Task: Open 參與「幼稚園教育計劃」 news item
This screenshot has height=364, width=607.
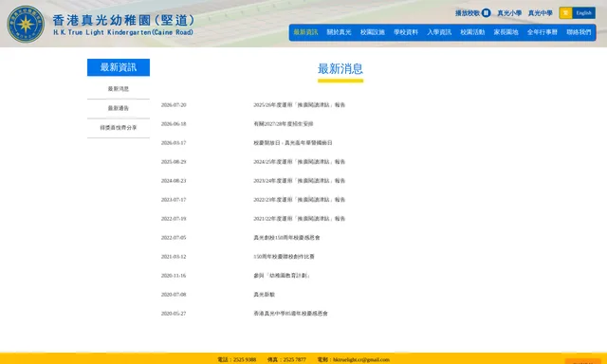Action: [283, 276]
